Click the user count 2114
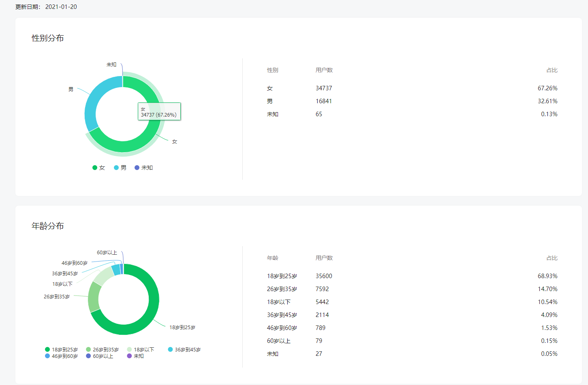588x385 pixels. pyautogui.click(x=322, y=315)
